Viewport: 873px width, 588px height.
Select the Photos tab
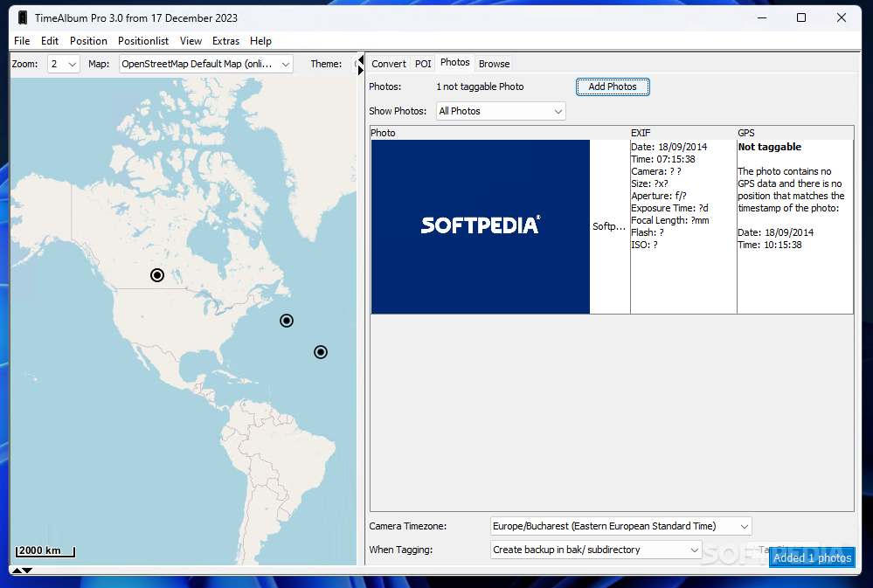coord(455,62)
